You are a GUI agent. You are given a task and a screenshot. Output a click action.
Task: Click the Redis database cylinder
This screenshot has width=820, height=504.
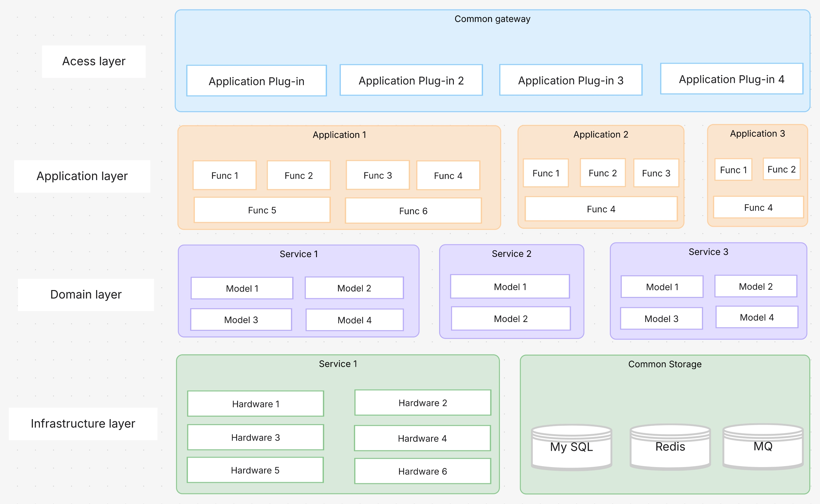pyautogui.click(x=670, y=447)
